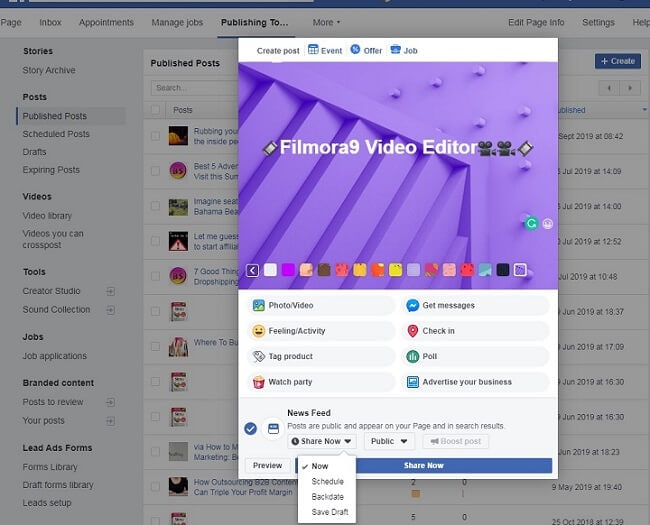Click the Filmora9 Video Editor post text
The height and width of the screenshot is (525, 650).
pyautogui.click(x=398, y=148)
